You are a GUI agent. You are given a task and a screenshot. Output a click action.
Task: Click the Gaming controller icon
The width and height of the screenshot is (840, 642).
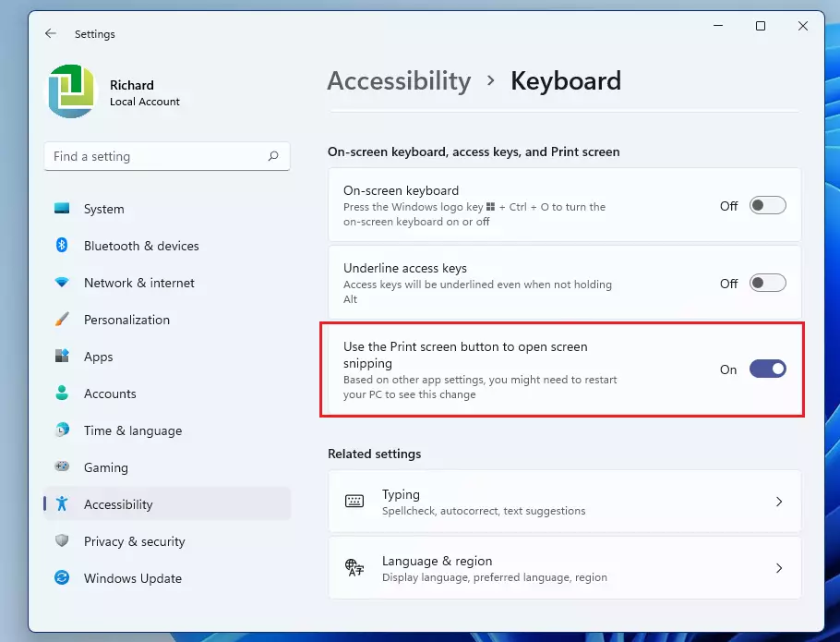click(62, 466)
